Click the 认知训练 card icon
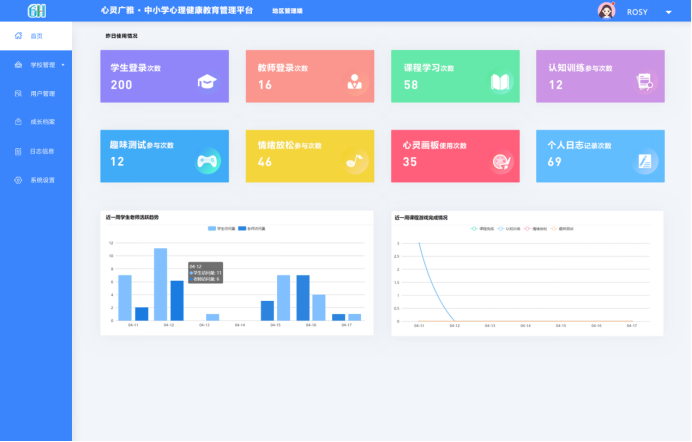Viewport: 692px width, 442px height. [645, 82]
